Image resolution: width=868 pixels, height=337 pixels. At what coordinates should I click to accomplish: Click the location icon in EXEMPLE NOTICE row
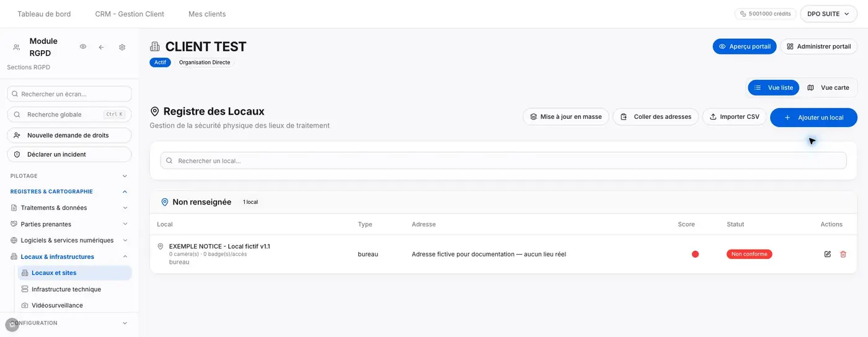[x=161, y=247]
